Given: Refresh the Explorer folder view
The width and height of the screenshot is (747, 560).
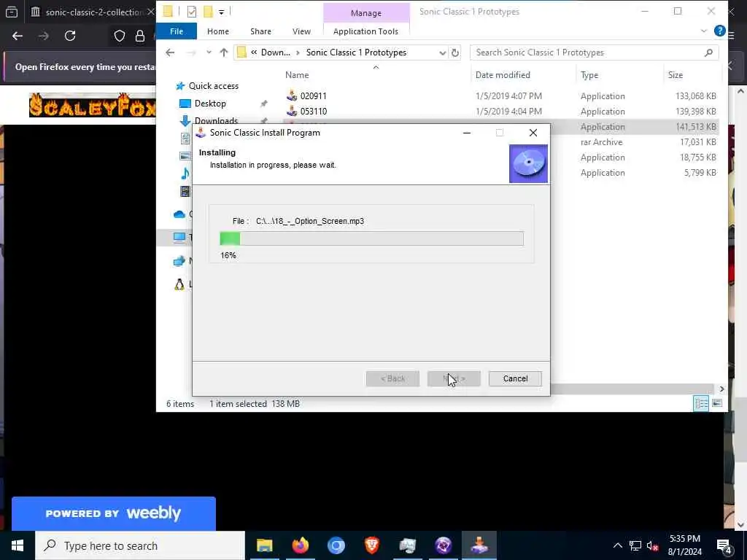Looking at the screenshot, I should tap(455, 52).
